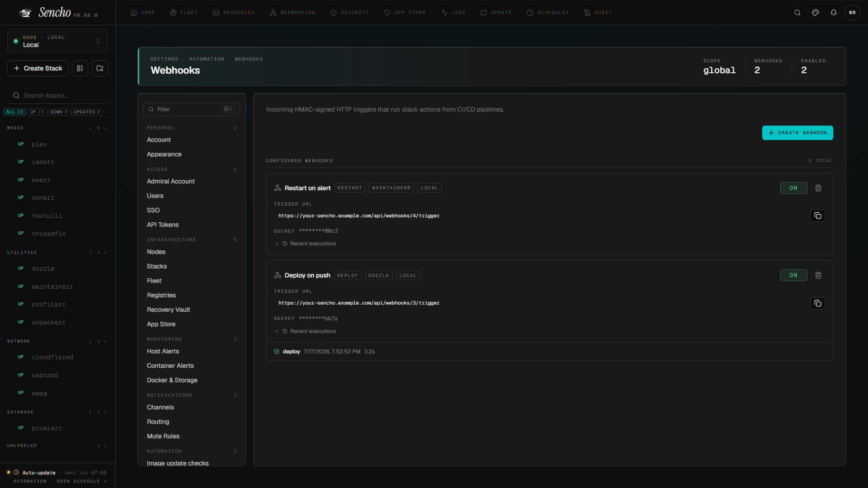Open the Logs section
Image resolution: width=868 pixels, height=488 pixels.
453,13
